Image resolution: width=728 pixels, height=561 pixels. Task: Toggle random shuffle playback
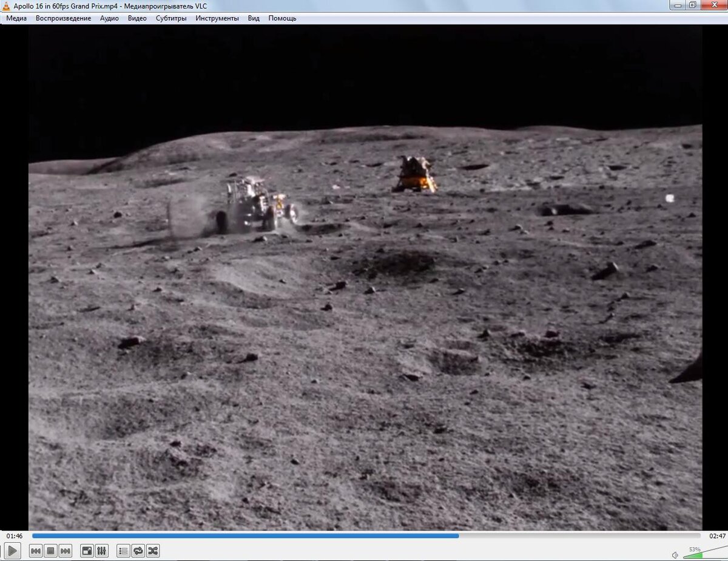pos(153,551)
